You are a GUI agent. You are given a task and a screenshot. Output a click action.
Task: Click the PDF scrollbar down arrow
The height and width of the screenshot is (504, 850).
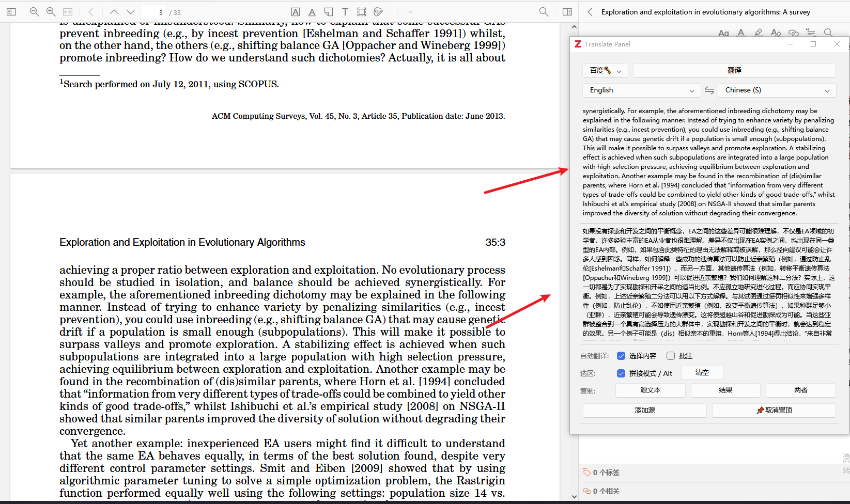[574, 497]
